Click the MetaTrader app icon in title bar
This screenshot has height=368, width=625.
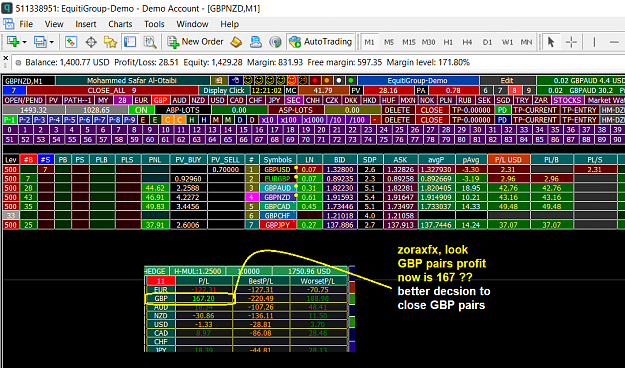[7, 8]
